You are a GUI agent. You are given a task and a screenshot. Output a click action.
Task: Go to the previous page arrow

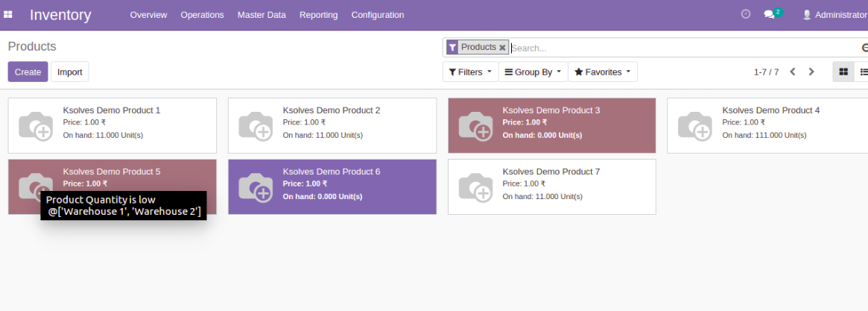pos(793,72)
